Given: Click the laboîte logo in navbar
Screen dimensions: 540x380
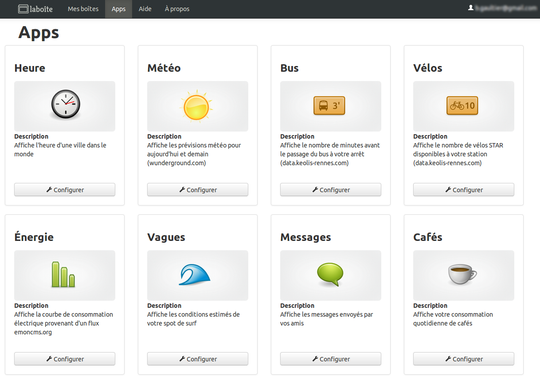Looking at the screenshot, I should (x=35, y=9).
